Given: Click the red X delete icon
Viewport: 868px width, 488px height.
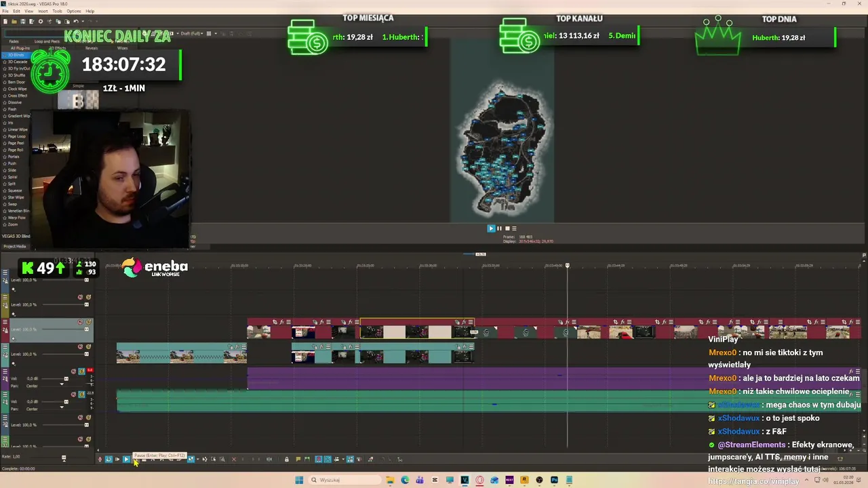Looking at the screenshot, I should click(x=234, y=460).
